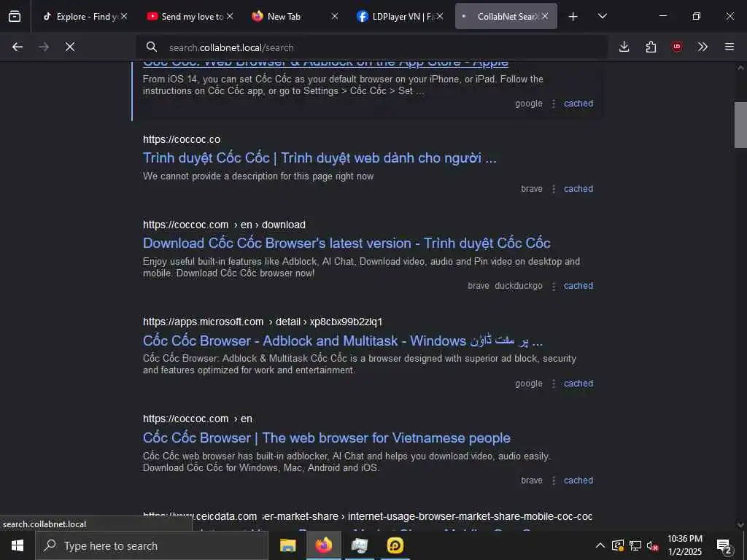Show hidden tray icons chevron
The image size is (747, 560).
600,545
